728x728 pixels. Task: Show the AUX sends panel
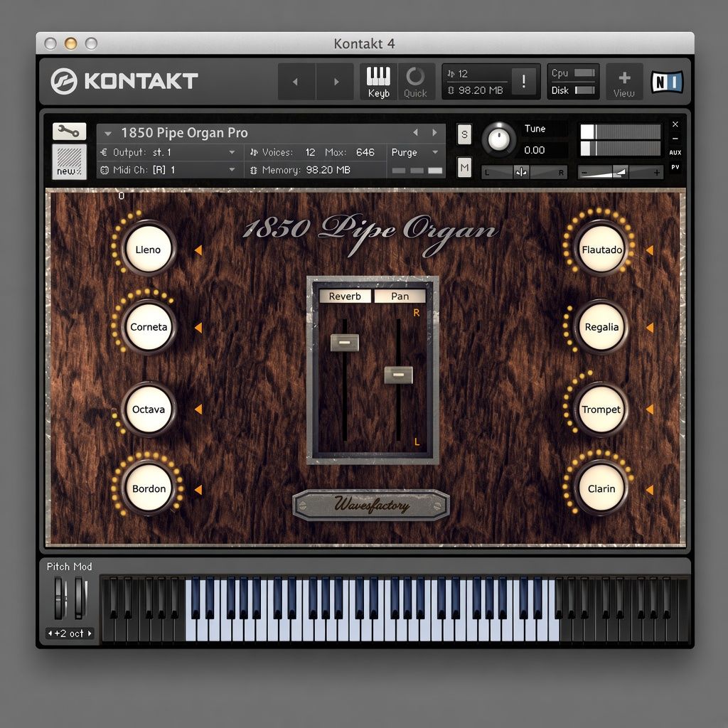pos(675,152)
